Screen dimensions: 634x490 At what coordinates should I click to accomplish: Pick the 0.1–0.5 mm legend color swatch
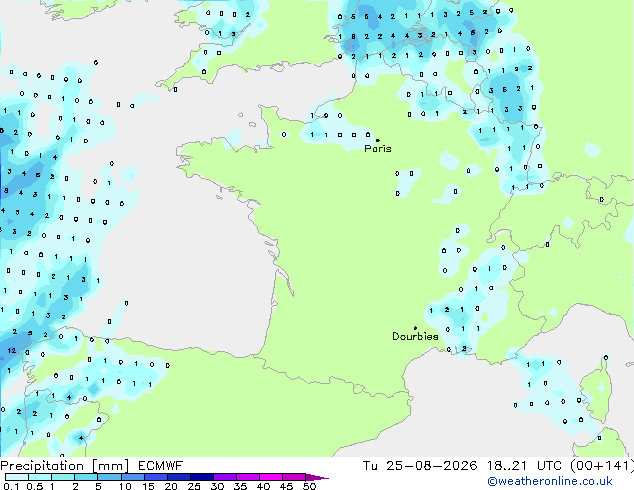(17, 477)
